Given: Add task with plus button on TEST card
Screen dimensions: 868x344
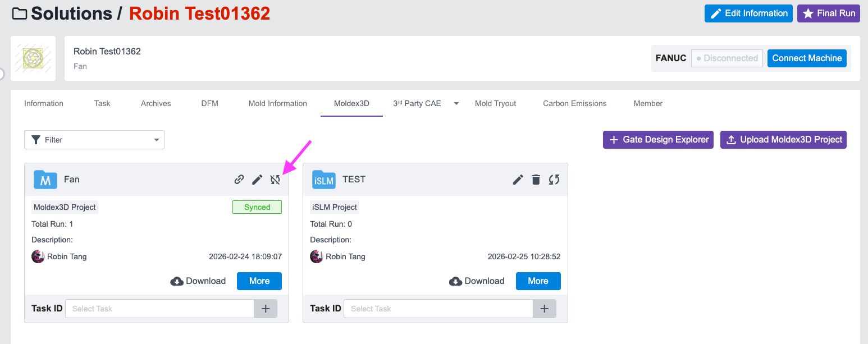Looking at the screenshot, I should [x=544, y=309].
